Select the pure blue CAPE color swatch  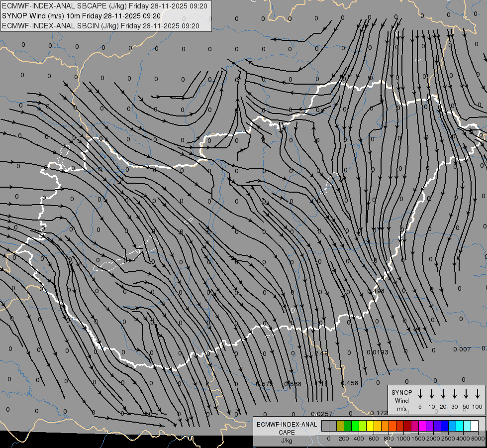point(445,426)
